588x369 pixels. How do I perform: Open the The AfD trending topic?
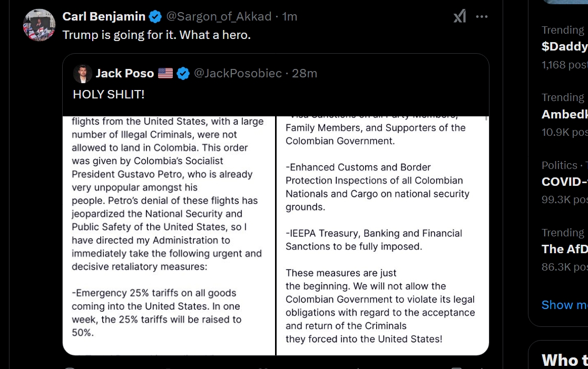click(x=564, y=249)
